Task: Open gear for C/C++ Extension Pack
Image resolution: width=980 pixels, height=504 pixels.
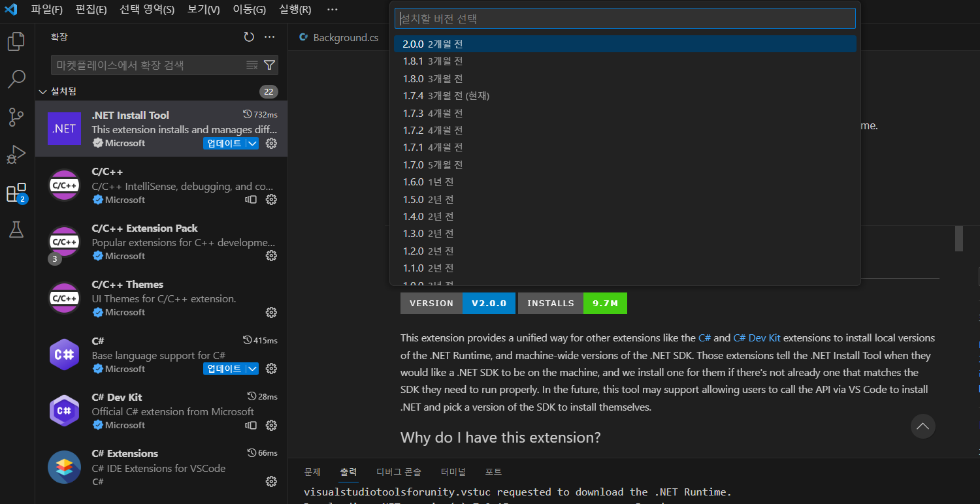Action: pyautogui.click(x=272, y=256)
